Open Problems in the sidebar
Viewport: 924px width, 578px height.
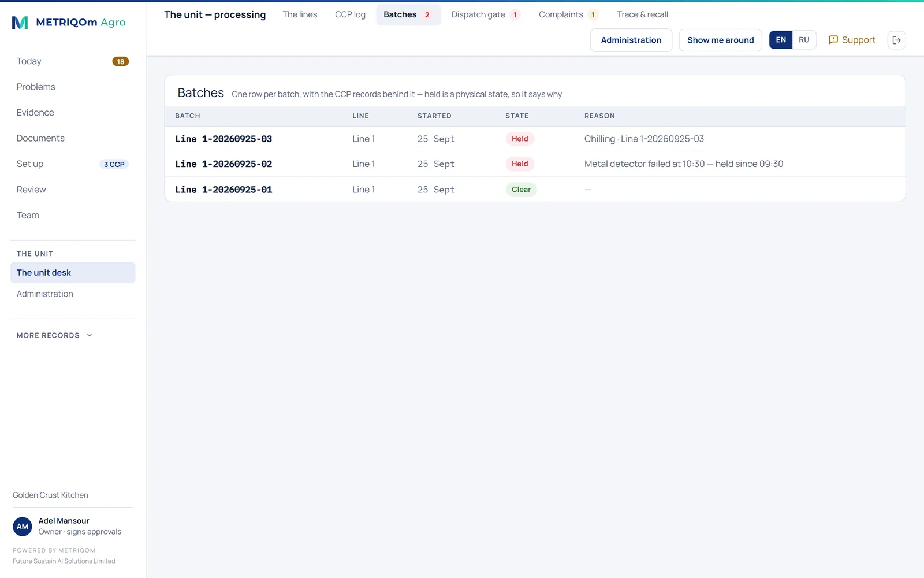click(x=73, y=87)
